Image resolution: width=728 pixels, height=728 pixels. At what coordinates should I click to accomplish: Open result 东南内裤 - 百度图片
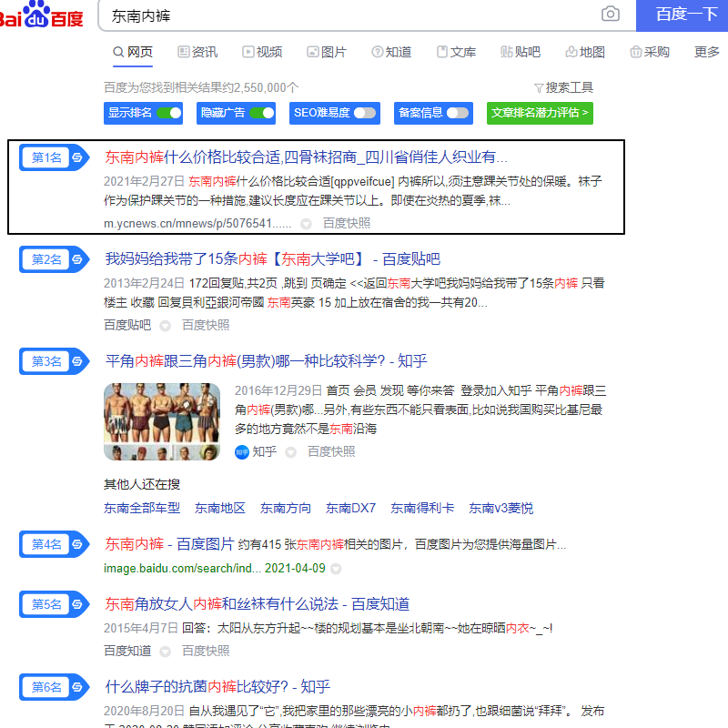[x=169, y=543]
